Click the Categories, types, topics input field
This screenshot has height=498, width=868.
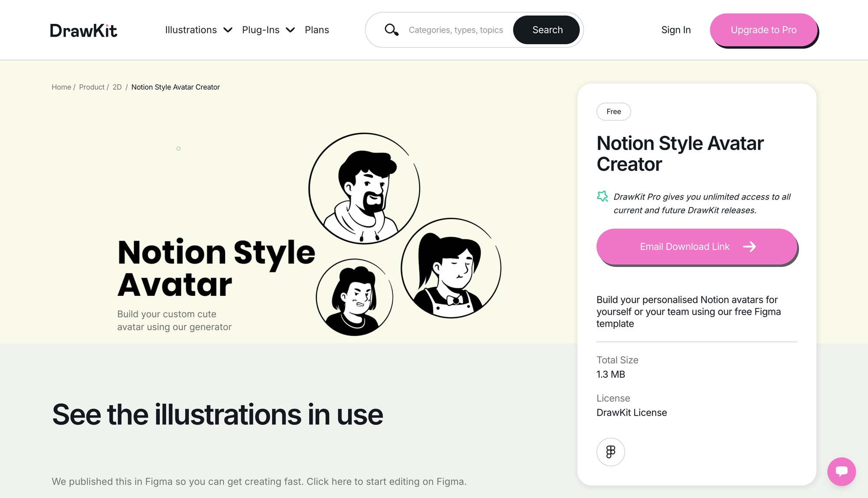(456, 30)
